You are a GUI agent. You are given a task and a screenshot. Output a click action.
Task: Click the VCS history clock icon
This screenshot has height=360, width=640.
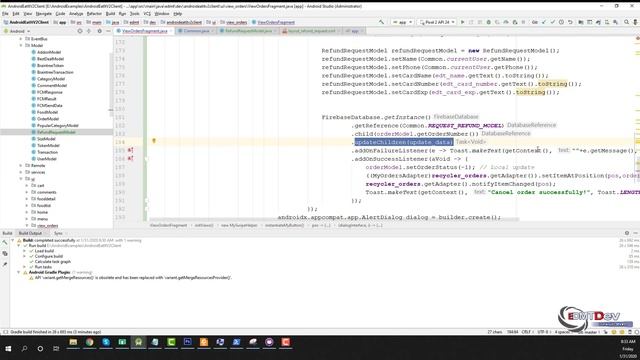pyautogui.click(x=562, y=22)
